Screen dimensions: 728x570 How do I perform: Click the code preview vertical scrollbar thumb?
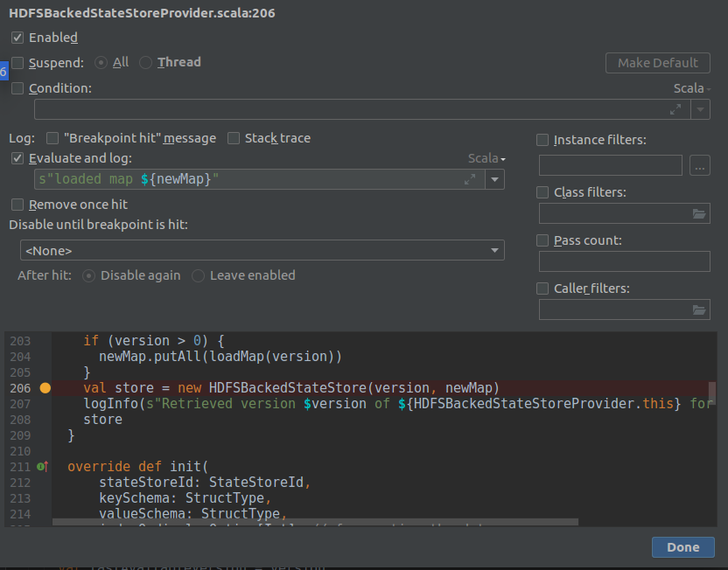coord(711,393)
